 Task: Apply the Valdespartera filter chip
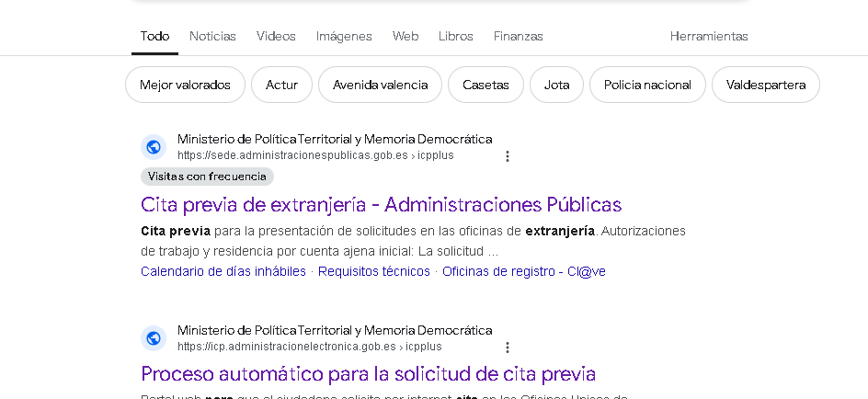(766, 85)
